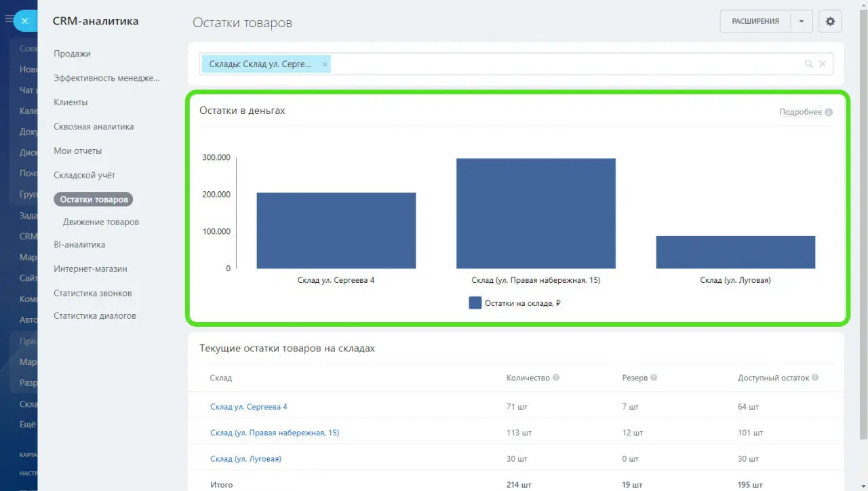
Task: Click the 7 шт reserve cell
Action: [630, 407]
